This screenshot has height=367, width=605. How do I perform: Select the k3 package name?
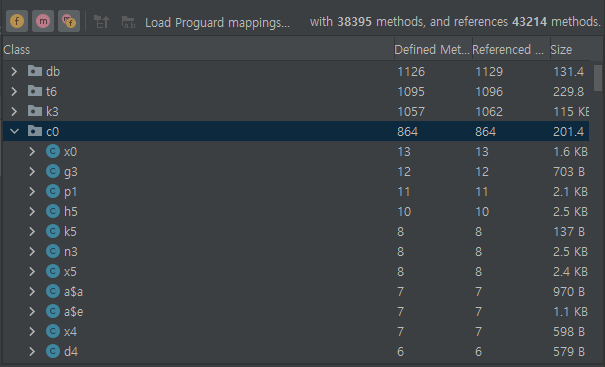[x=52, y=112]
